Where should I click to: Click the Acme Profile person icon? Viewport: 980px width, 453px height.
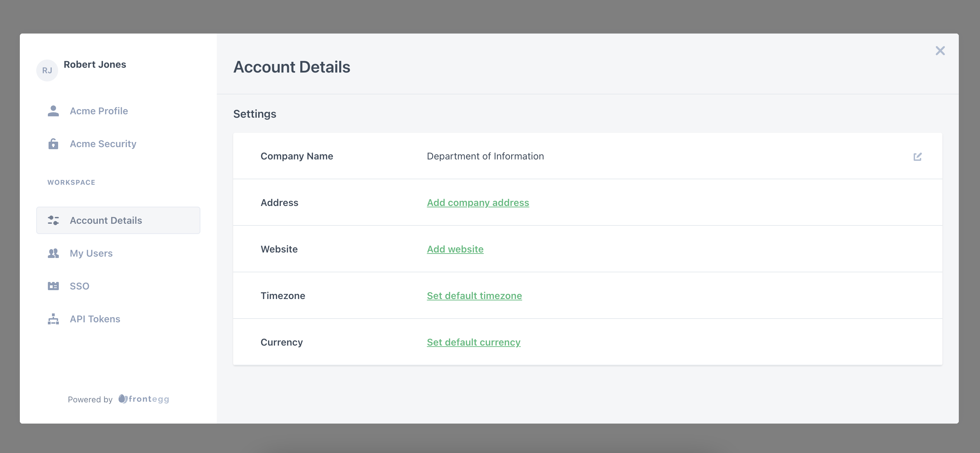[x=53, y=111]
